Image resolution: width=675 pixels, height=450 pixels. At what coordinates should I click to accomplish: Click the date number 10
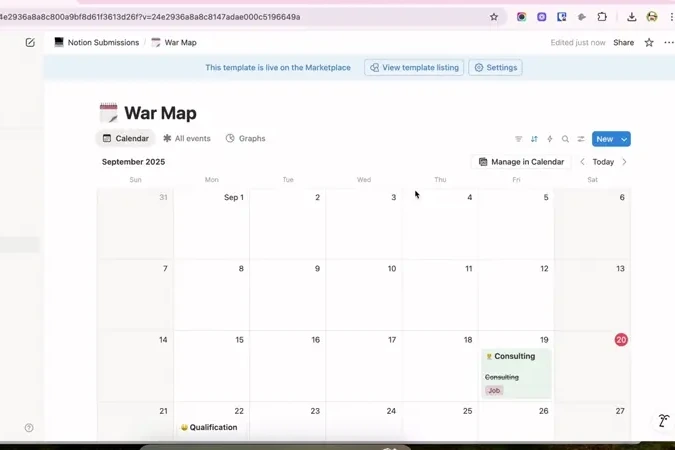point(392,269)
